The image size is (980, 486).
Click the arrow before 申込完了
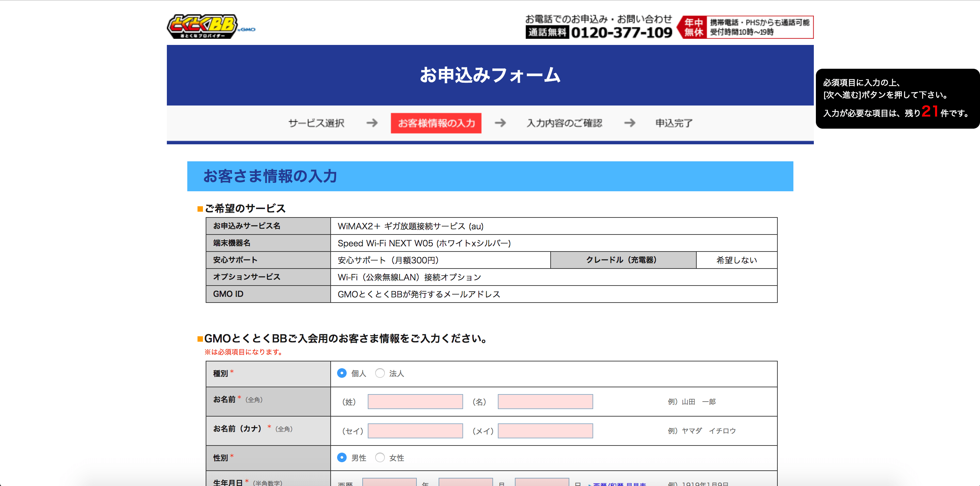(x=630, y=123)
